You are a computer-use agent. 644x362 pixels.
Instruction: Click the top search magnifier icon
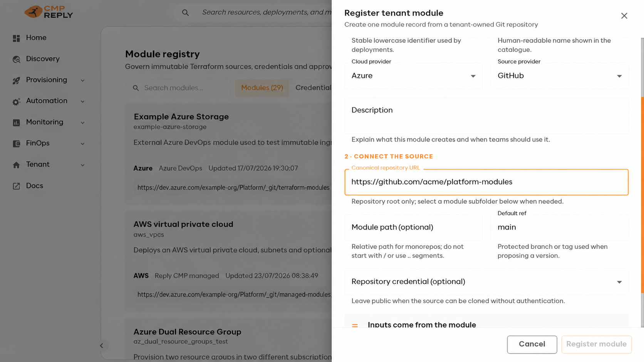(185, 13)
